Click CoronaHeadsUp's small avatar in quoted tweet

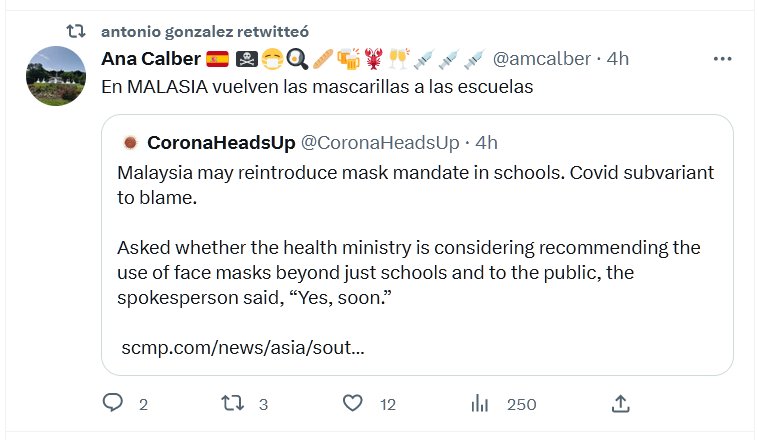click(x=129, y=142)
